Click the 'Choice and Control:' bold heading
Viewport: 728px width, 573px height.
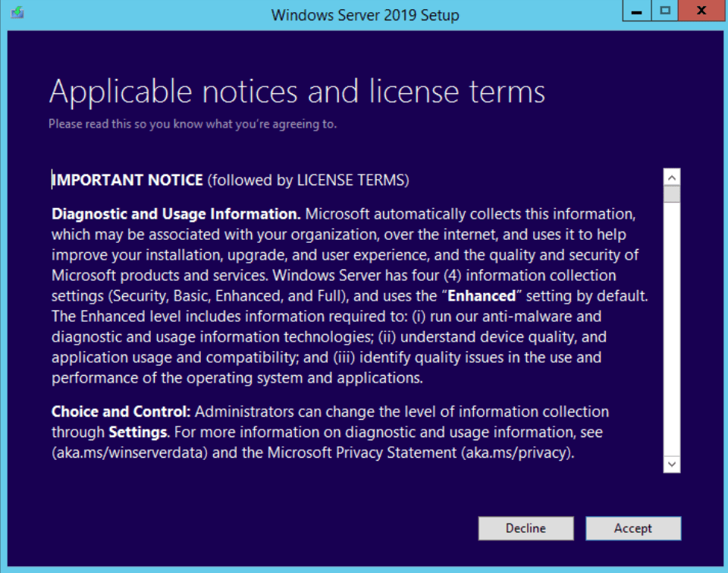121,411
